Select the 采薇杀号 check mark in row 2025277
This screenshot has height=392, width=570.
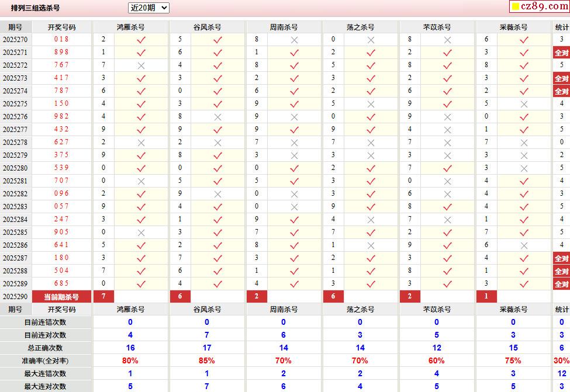coord(524,130)
